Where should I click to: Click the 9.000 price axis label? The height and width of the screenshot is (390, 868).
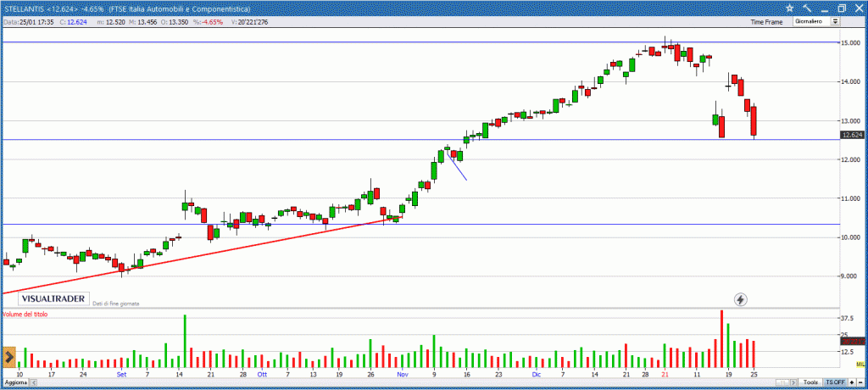click(850, 277)
